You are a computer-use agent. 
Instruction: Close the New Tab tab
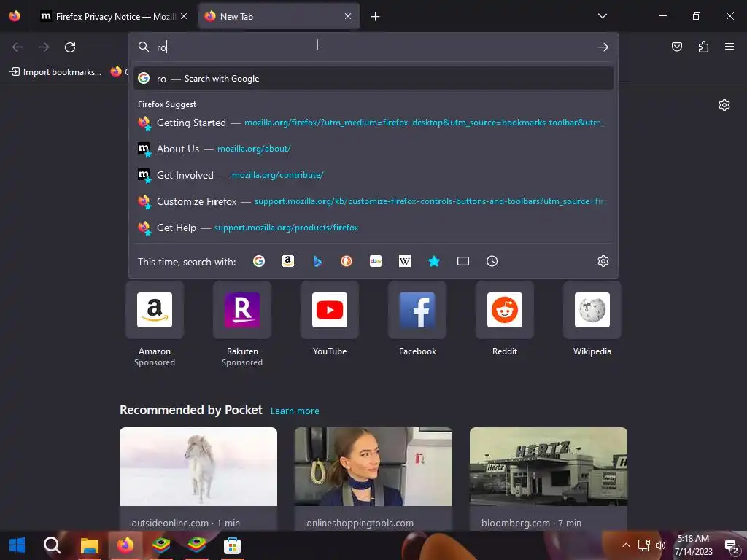(x=348, y=16)
